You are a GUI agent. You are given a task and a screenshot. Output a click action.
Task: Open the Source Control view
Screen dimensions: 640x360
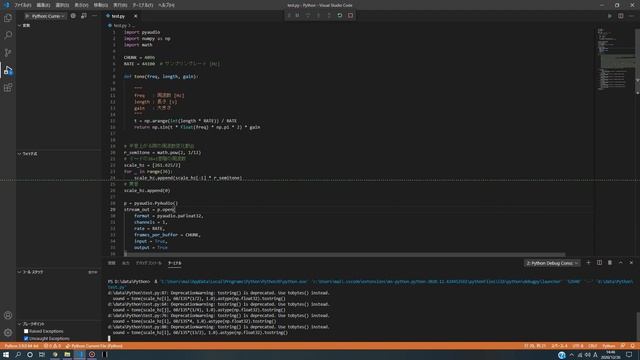click(8, 53)
